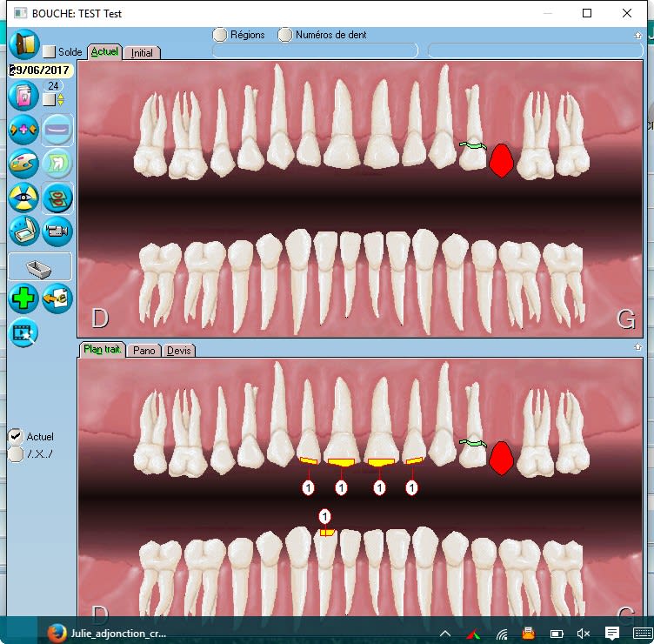The height and width of the screenshot is (644, 654).
Task: Click the exit door icon
Action: coord(23,44)
